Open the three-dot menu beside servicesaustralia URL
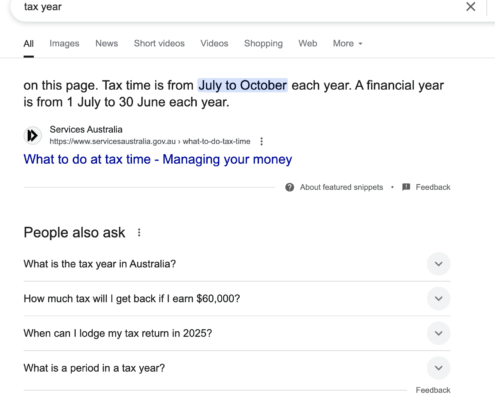Viewport: 495px width, 400px height. (262, 141)
